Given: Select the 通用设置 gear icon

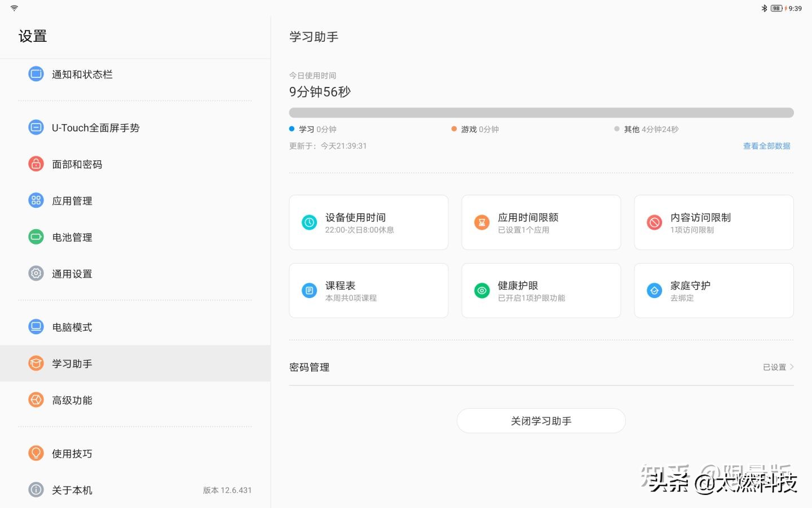Looking at the screenshot, I should tap(36, 273).
